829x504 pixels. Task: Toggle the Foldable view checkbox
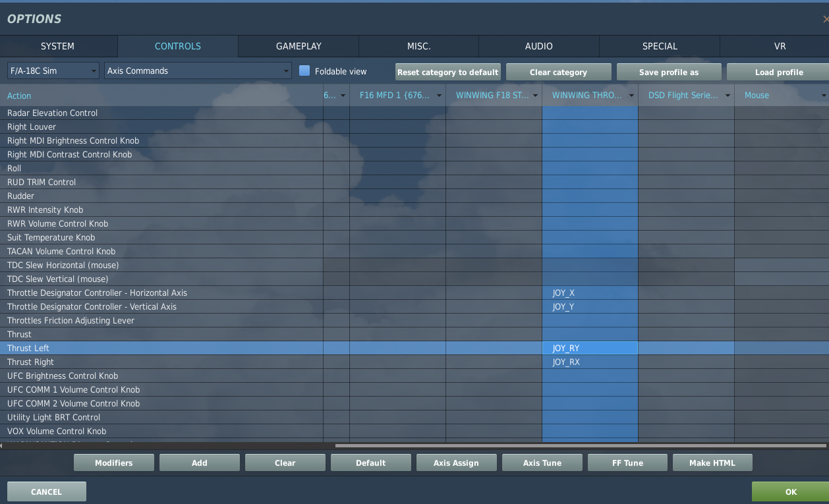304,70
